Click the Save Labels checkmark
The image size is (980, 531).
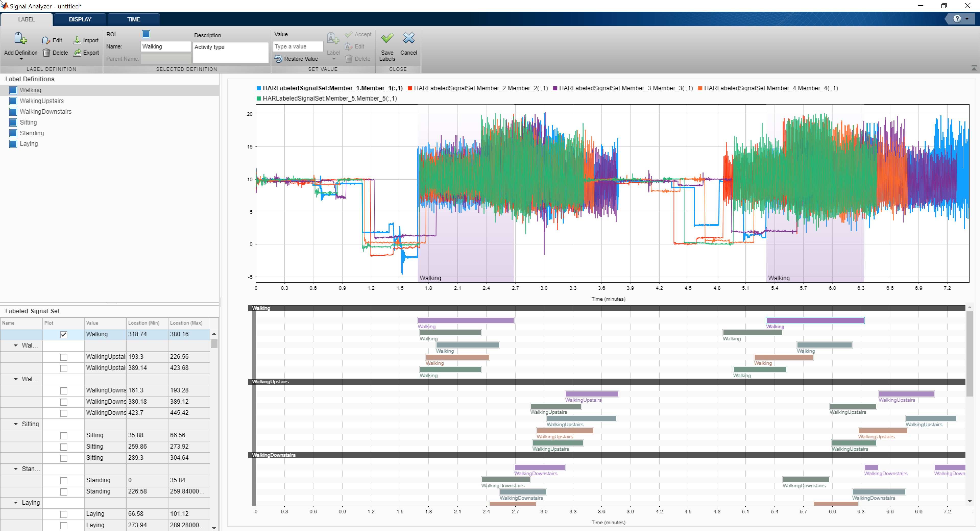[387, 38]
